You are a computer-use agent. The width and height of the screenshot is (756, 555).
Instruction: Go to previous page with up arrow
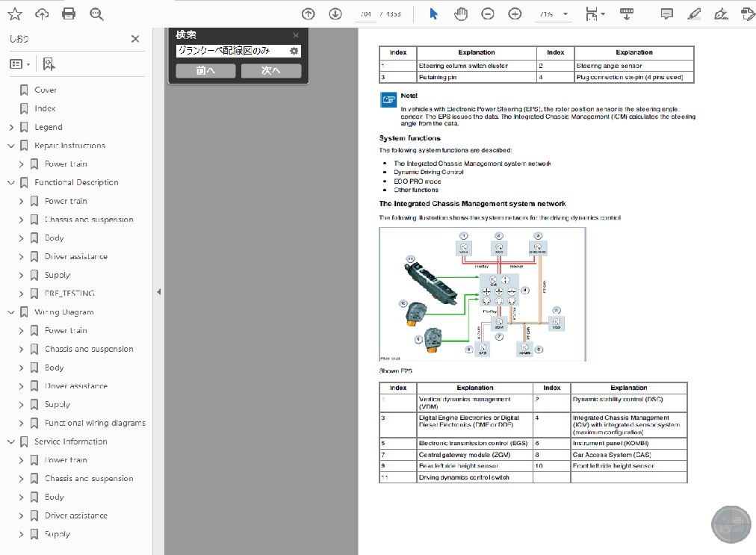pyautogui.click(x=308, y=14)
